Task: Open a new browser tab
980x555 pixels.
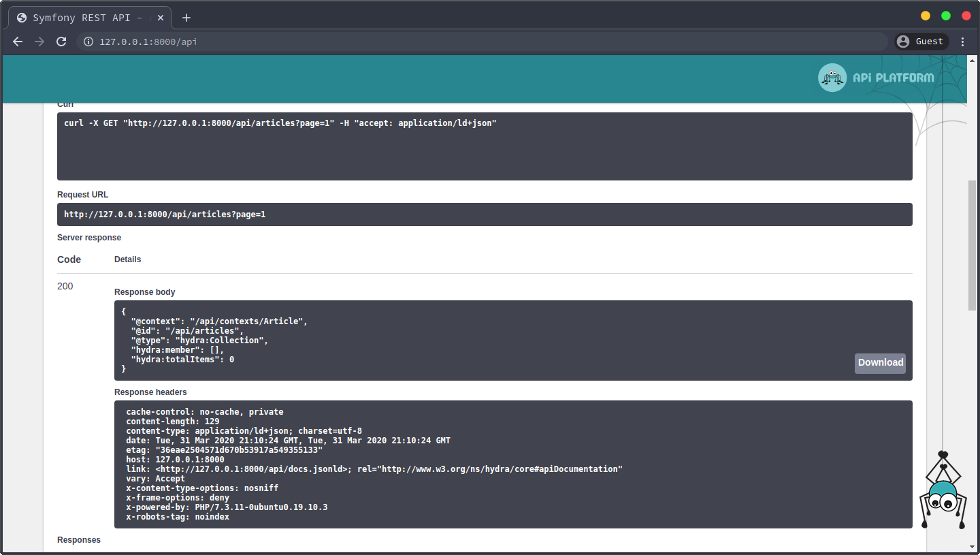Action: tap(186, 18)
